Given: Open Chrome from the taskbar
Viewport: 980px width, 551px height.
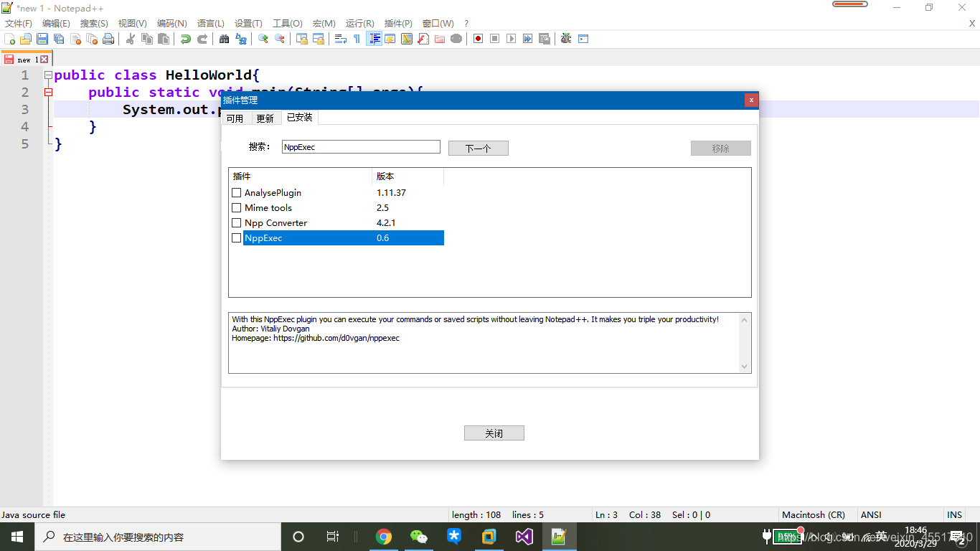Looking at the screenshot, I should [384, 537].
